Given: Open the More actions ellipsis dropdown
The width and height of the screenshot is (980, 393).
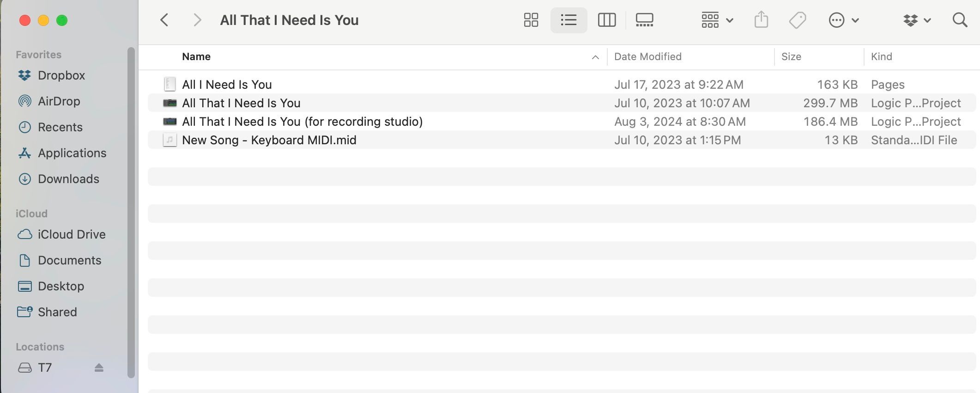Looking at the screenshot, I should (x=843, y=20).
